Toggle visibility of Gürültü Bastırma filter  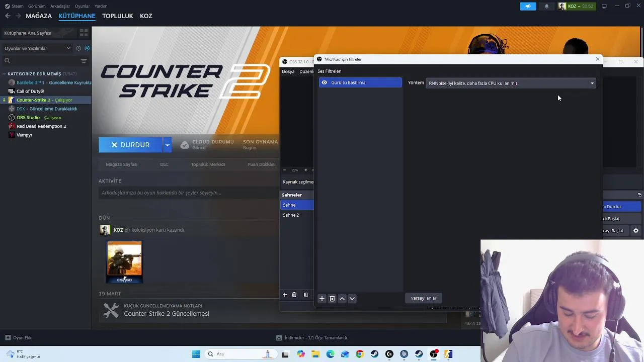tap(325, 82)
